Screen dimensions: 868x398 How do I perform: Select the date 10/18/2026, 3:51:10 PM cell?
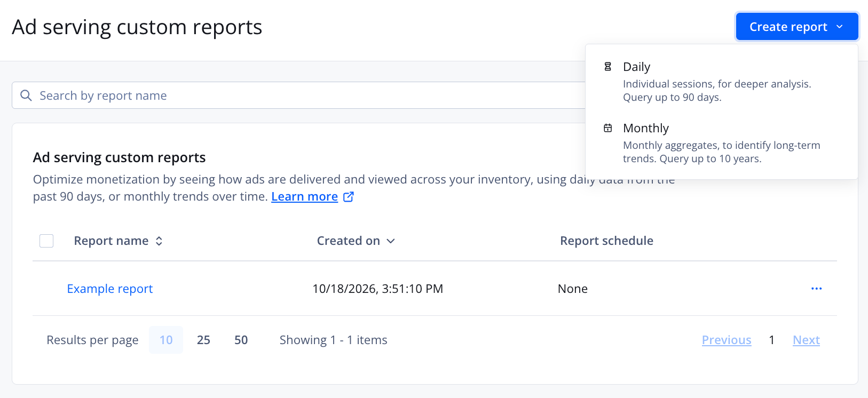click(378, 289)
